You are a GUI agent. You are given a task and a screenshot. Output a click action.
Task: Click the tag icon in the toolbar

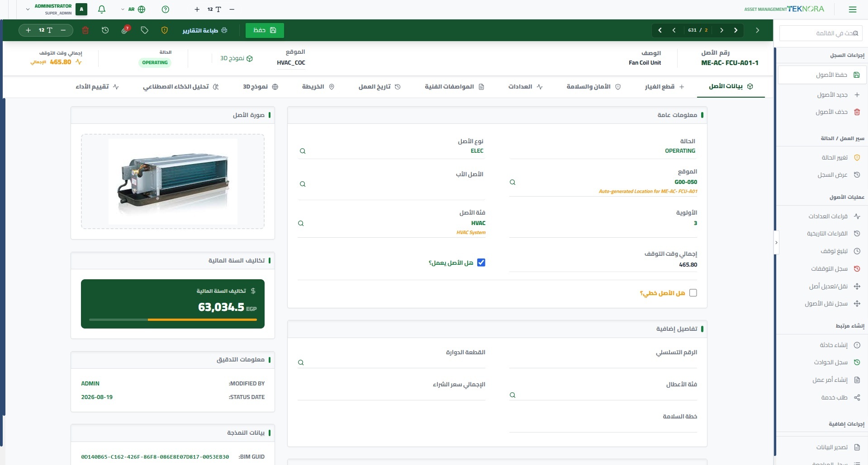pyautogui.click(x=145, y=30)
